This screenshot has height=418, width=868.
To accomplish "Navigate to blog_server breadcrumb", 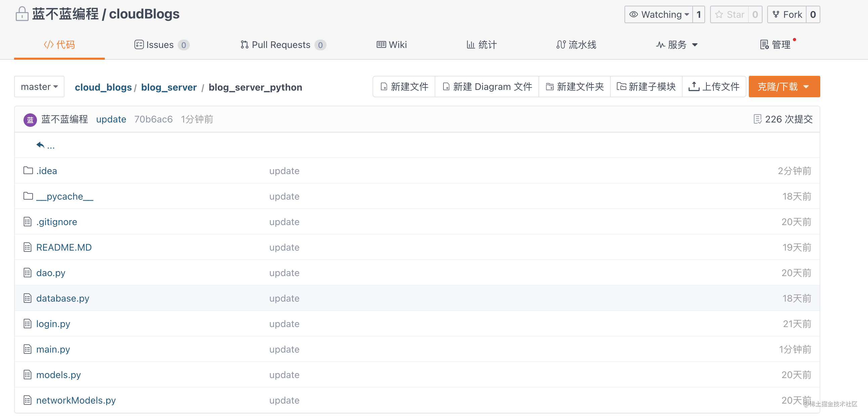I will (169, 87).
